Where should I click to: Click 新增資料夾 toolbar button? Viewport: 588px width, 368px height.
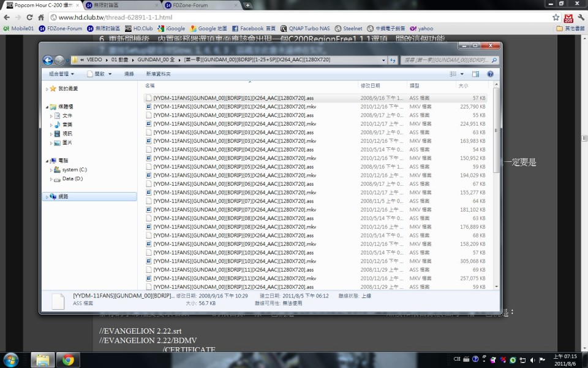[158, 74]
